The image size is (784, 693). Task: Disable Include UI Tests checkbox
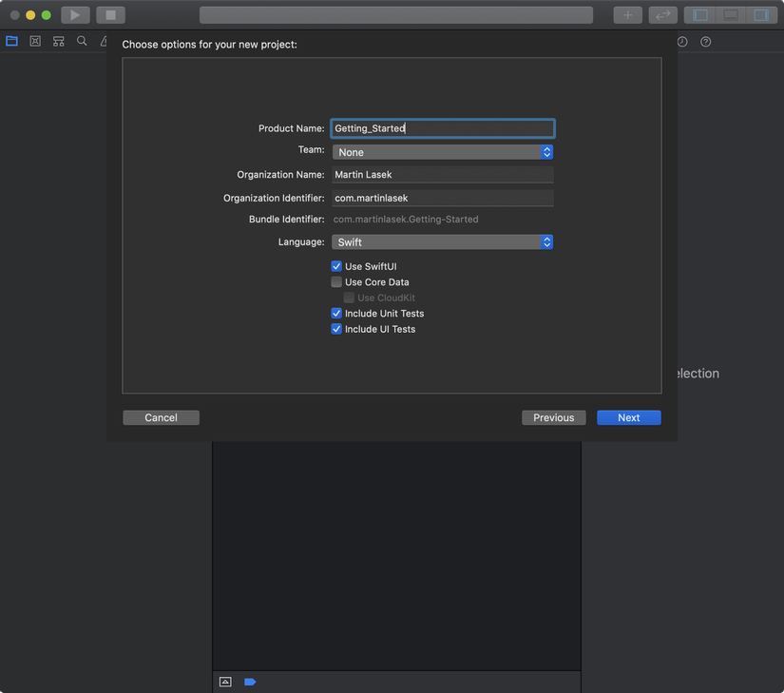[x=336, y=329]
